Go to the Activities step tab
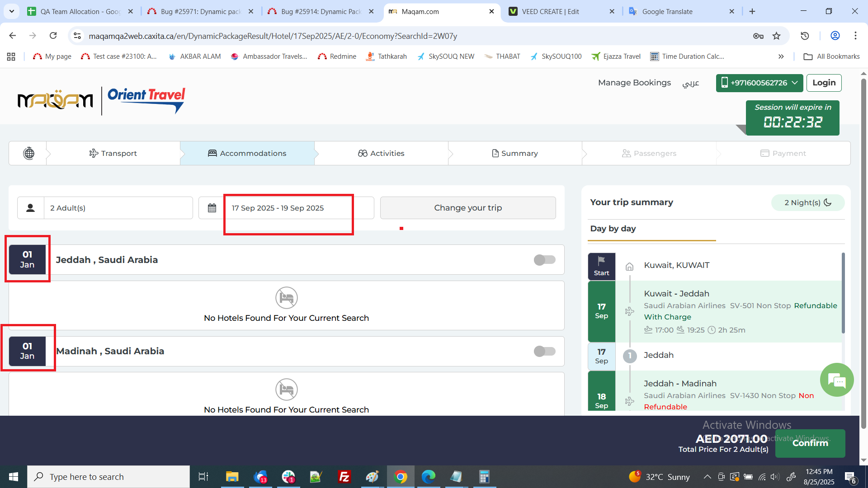The width and height of the screenshot is (868, 488). 381,153
